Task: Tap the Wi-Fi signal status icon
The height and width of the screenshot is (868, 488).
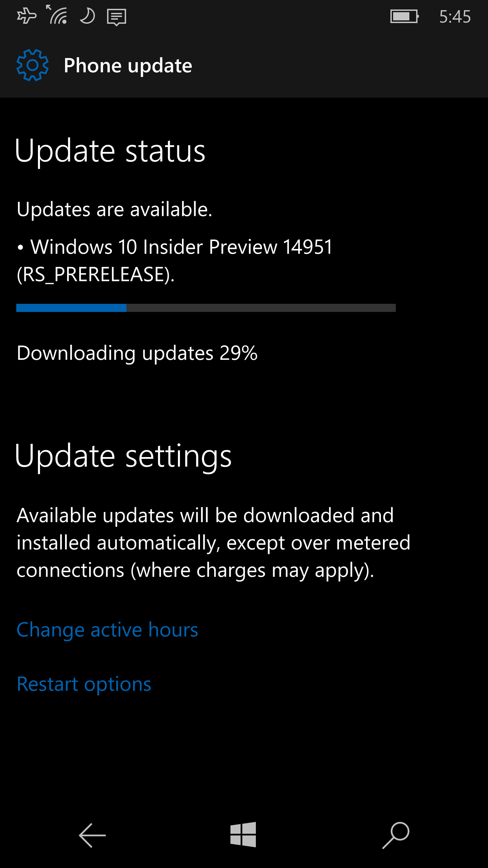Action: click(57, 15)
